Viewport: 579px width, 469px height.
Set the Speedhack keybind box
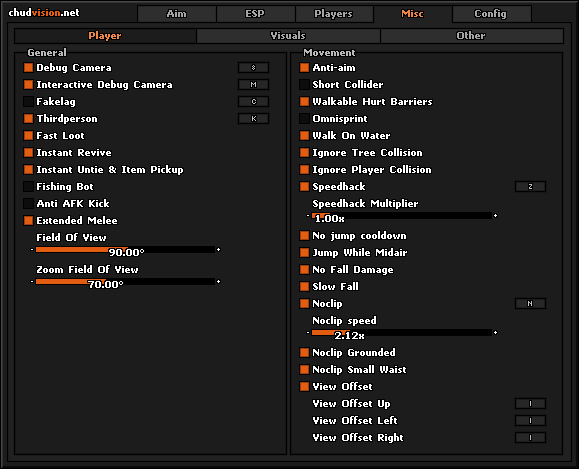click(x=530, y=186)
